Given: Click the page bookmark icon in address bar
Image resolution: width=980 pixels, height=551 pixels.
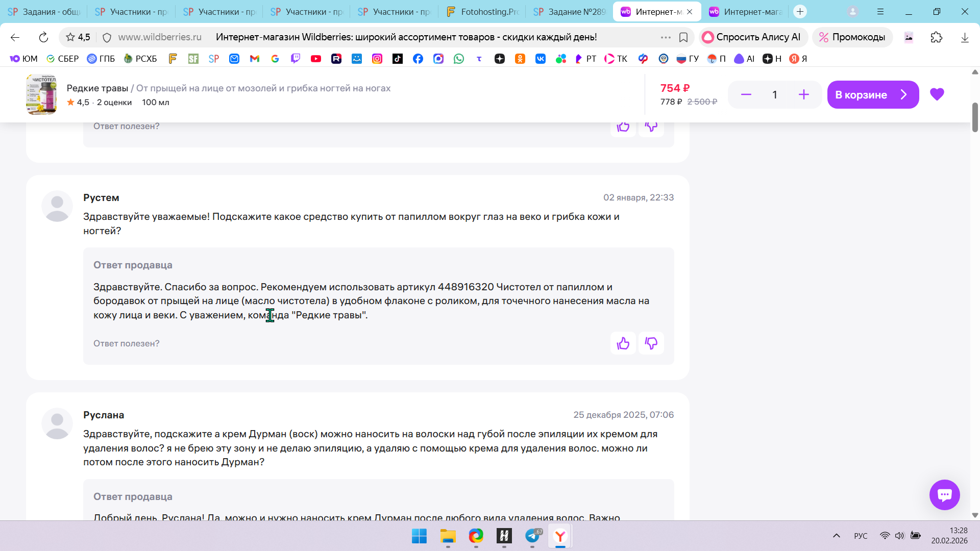Looking at the screenshot, I should tap(683, 37).
